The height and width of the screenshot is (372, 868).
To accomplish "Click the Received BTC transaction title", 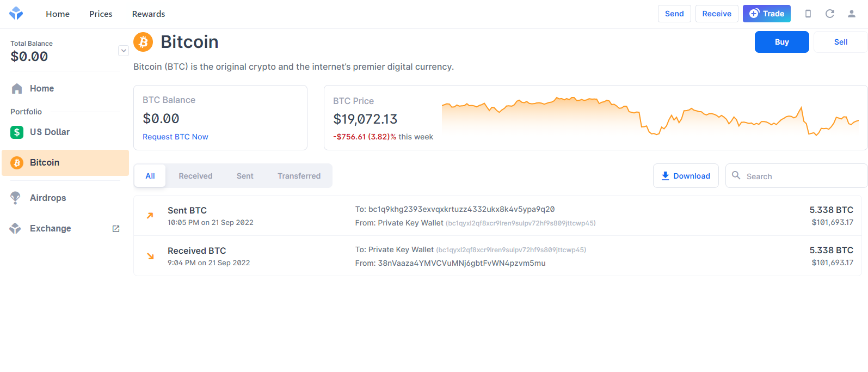I will click(x=197, y=251).
